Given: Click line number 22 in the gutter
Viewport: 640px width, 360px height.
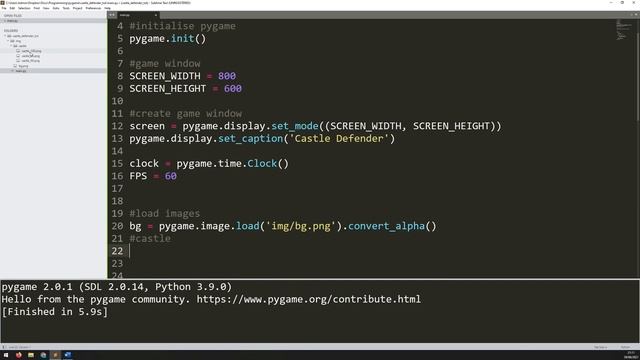Looking at the screenshot, I should (117, 251).
